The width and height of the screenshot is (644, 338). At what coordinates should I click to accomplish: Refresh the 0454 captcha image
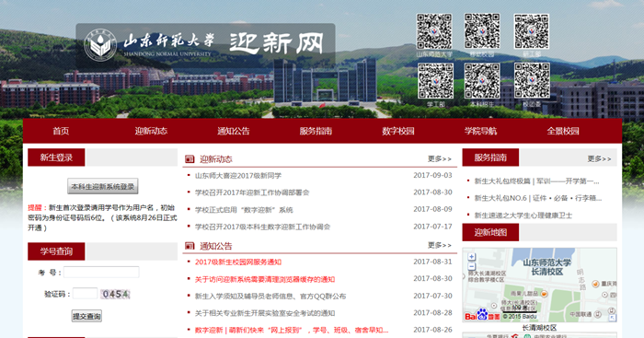pos(115,294)
